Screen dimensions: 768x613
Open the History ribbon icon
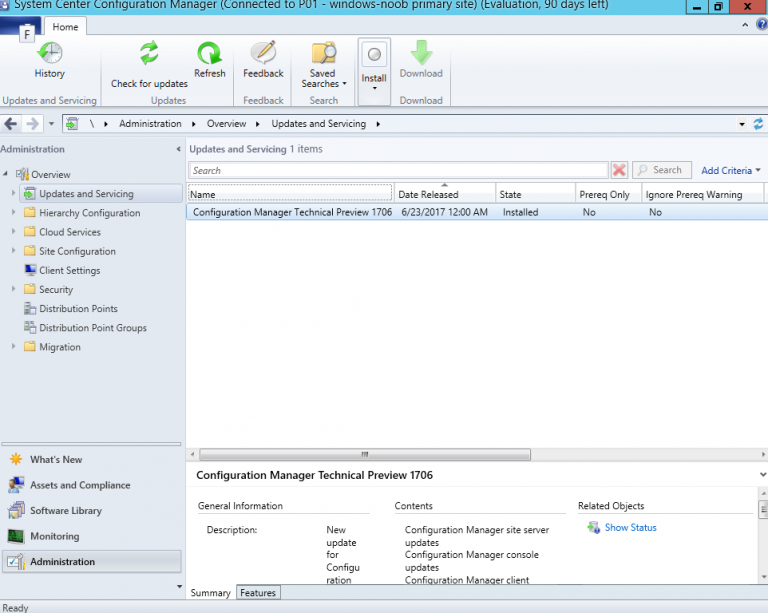pos(49,53)
